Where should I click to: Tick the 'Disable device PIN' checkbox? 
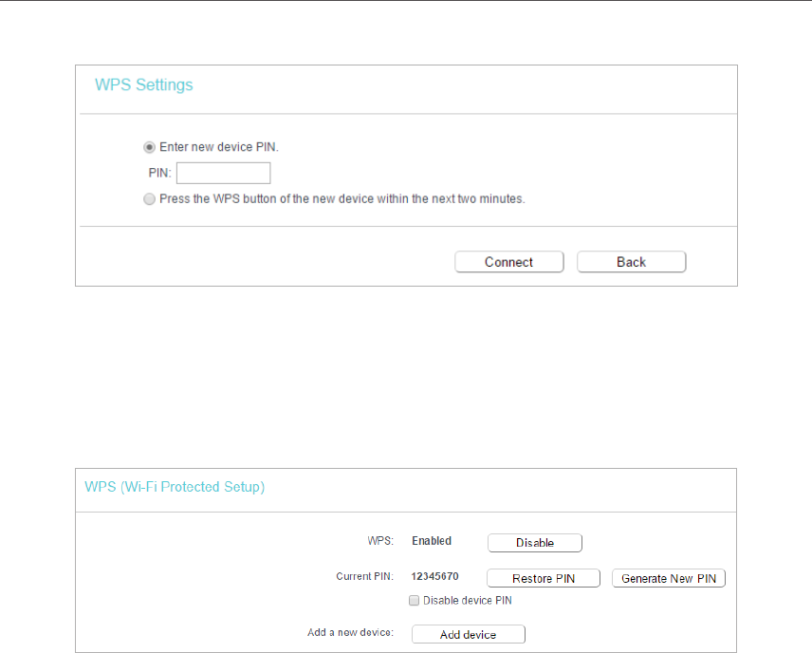(x=414, y=600)
